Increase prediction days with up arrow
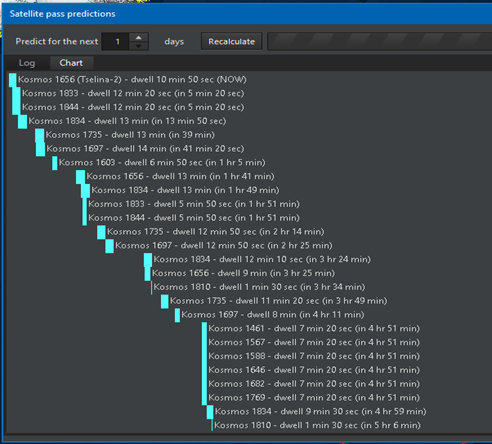The width and height of the screenshot is (492, 444). (x=139, y=37)
